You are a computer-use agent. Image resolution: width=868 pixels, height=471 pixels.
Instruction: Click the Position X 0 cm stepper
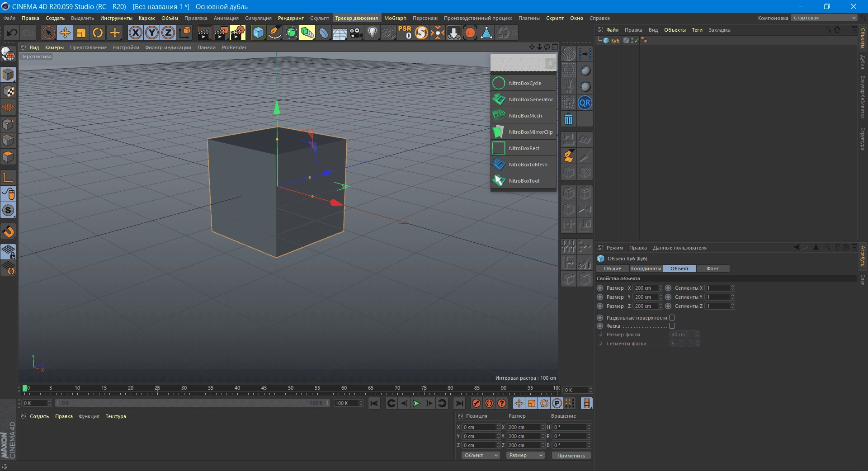click(498, 427)
